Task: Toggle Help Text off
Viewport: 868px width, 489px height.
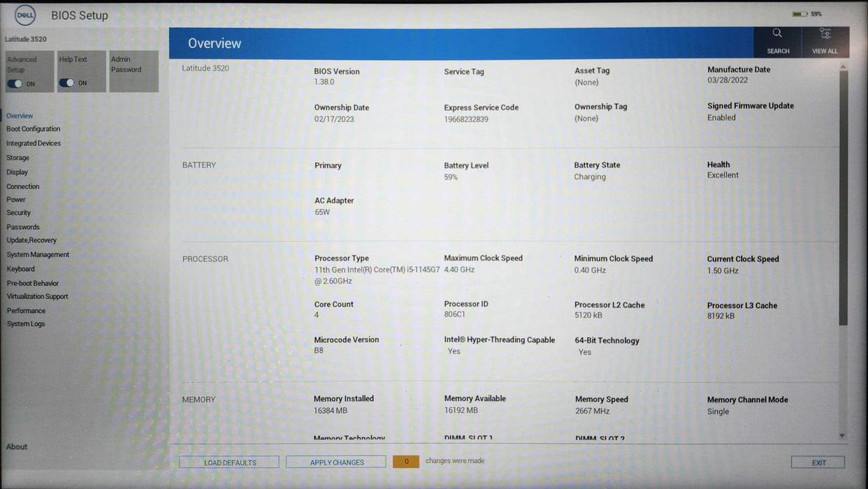Action: (67, 82)
